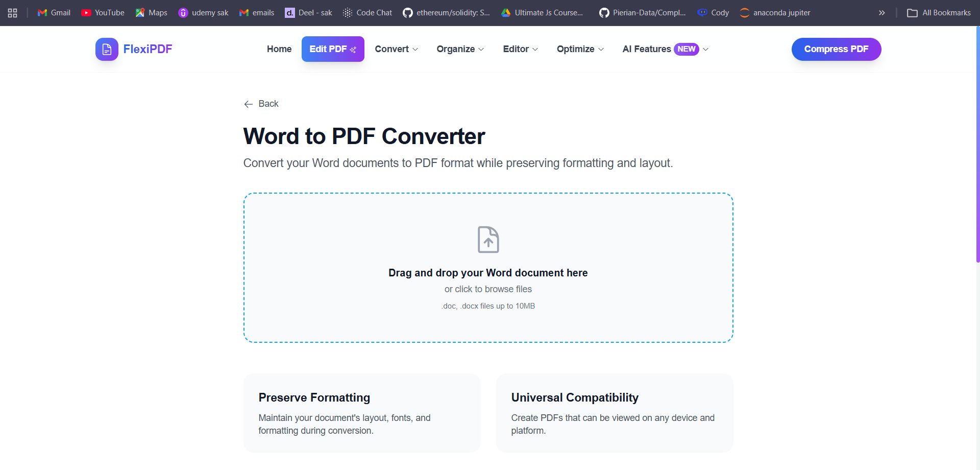Click the FlexiPDF logo icon
The height and width of the screenshot is (470, 980).
pyautogui.click(x=107, y=49)
